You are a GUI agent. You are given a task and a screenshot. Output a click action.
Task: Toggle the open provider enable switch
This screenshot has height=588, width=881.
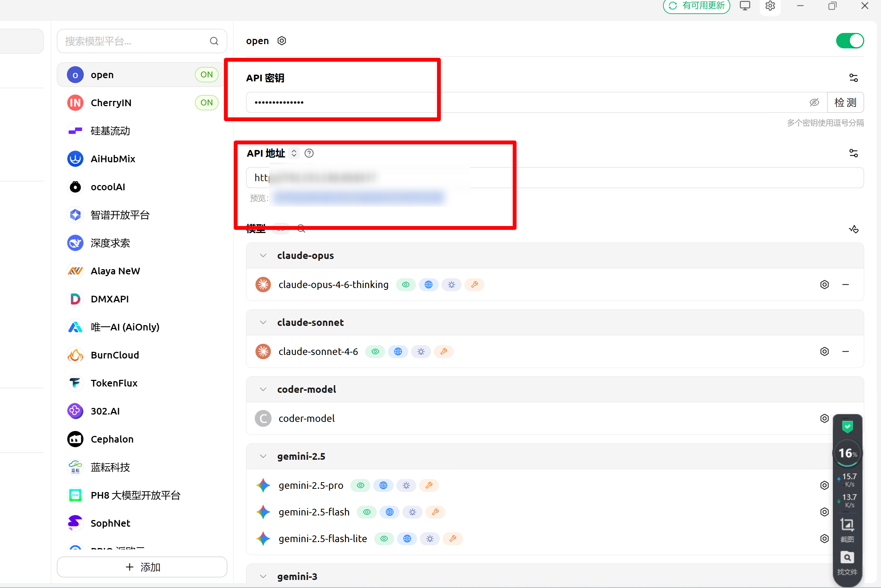coord(849,41)
